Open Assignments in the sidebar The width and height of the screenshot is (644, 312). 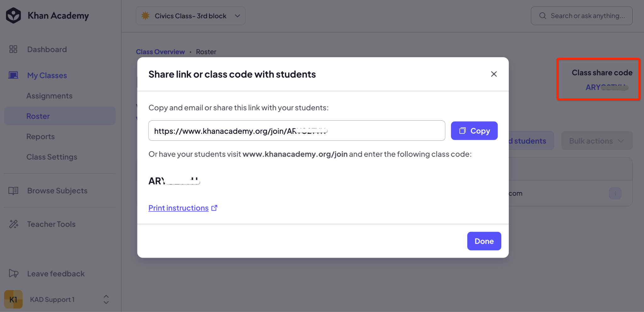coord(49,96)
